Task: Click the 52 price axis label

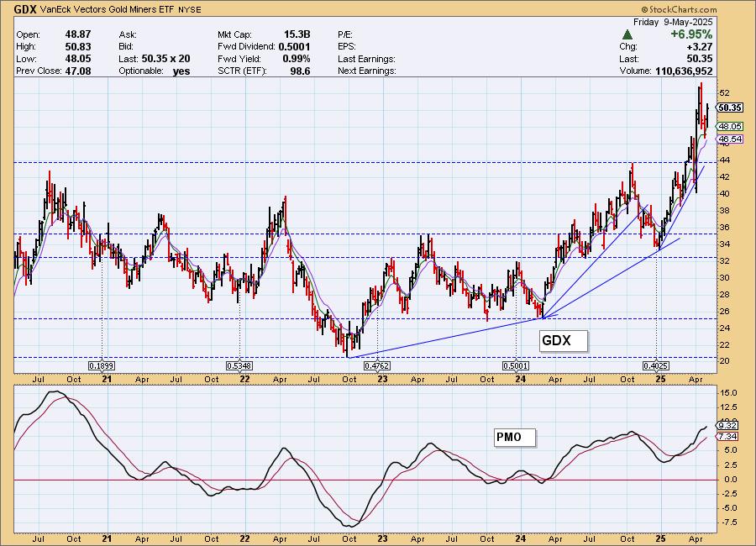Action: click(725, 93)
